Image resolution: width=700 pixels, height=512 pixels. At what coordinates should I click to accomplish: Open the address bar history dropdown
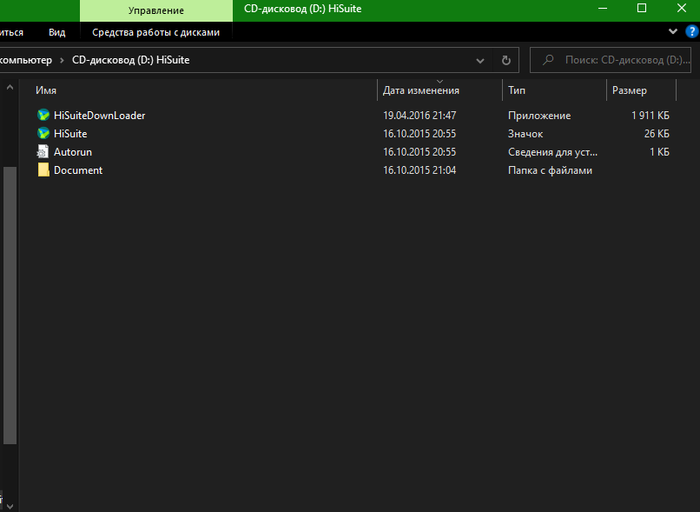[x=482, y=60]
